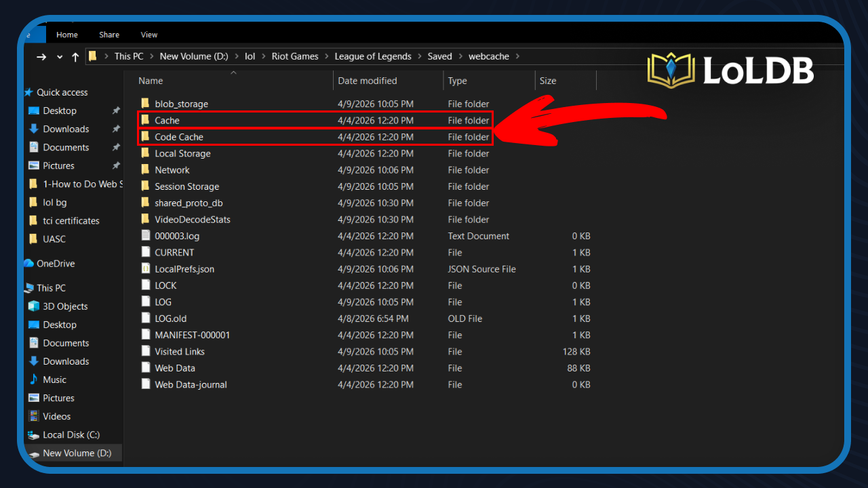Image resolution: width=868 pixels, height=488 pixels.
Task: Open Local Disk (C:) via its drive icon
Action: 33,434
